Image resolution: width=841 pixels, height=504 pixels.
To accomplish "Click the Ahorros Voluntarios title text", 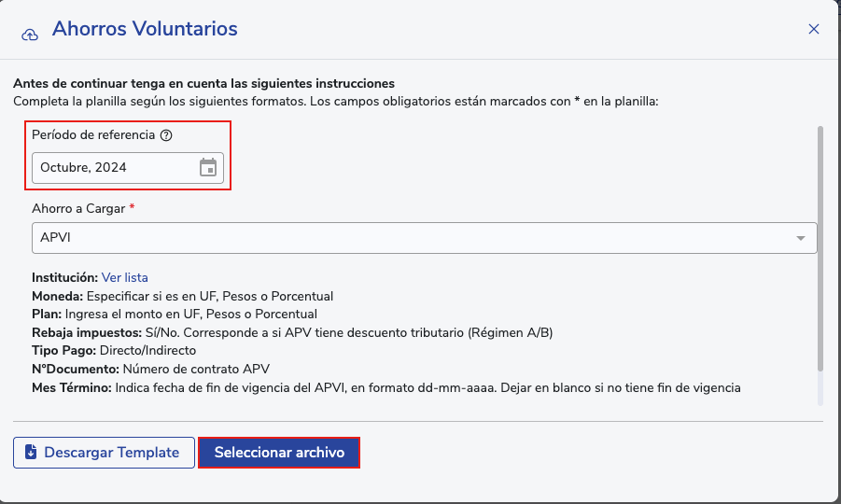I will tap(145, 29).
